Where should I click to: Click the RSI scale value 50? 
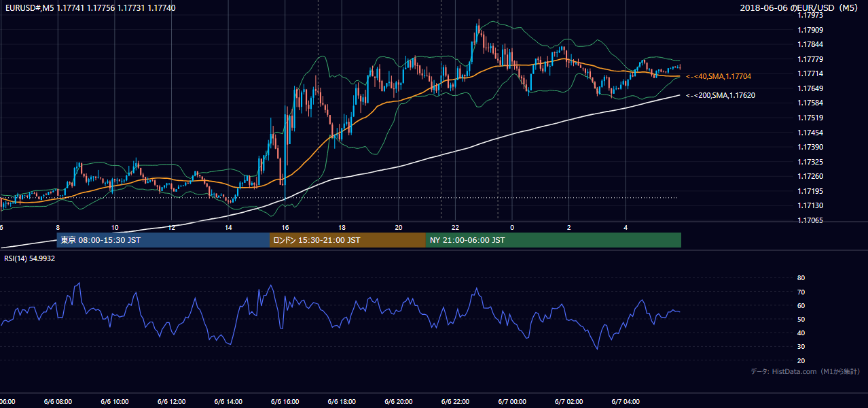(801, 319)
